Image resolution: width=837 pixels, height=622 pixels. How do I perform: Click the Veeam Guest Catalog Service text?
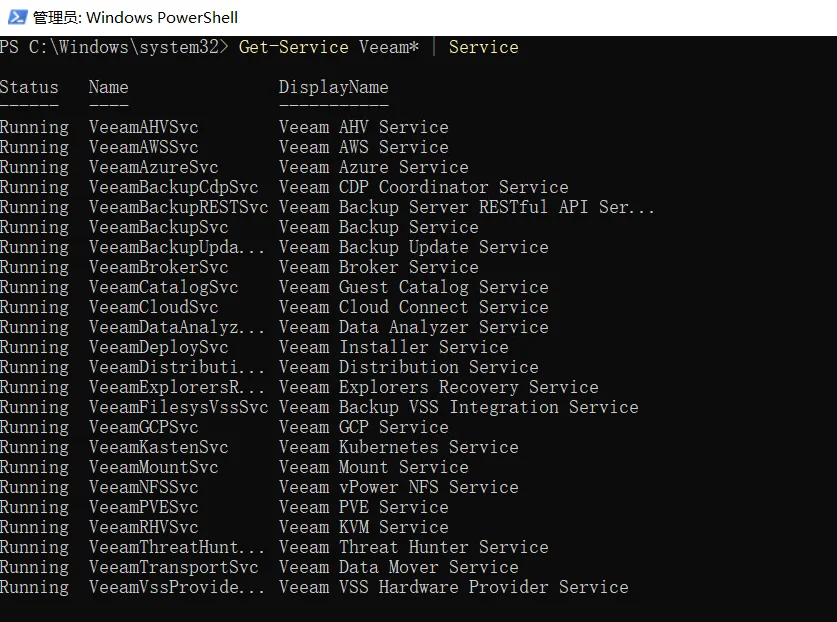[x=413, y=287]
